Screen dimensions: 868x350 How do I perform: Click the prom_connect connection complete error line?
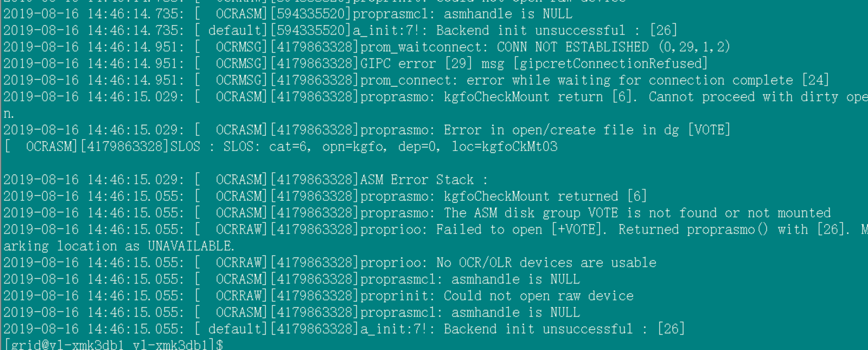[x=594, y=80]
